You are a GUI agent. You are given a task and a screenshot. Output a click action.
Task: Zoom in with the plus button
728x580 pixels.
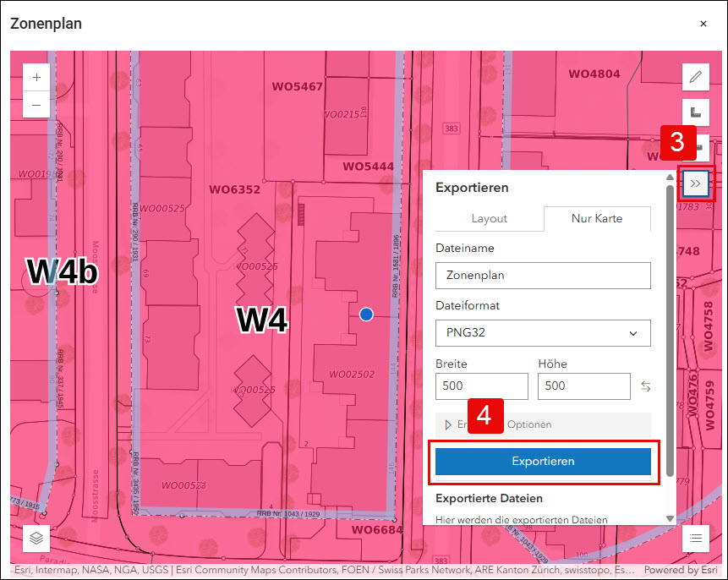click(36, 77)
